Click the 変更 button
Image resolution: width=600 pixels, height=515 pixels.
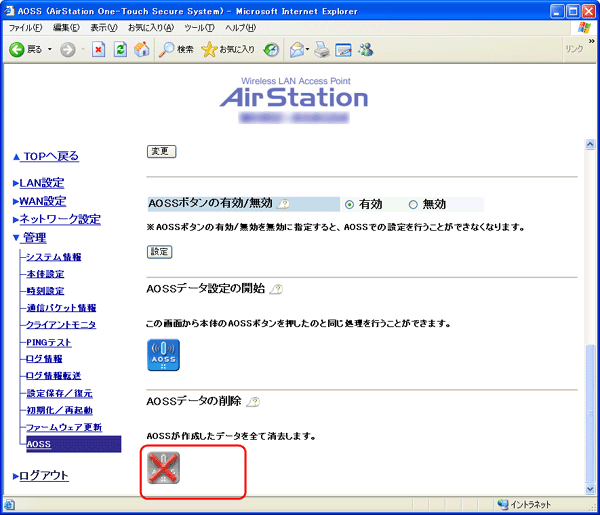pyautogui.click(x=161, y=152)
